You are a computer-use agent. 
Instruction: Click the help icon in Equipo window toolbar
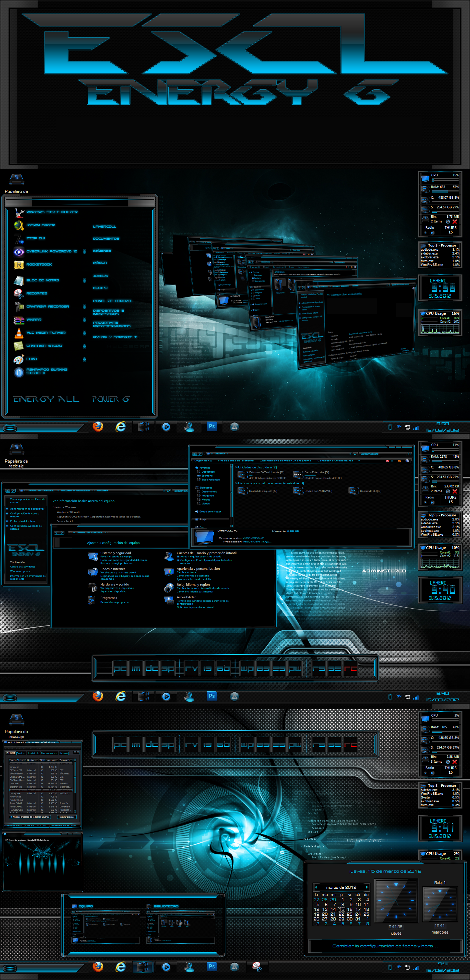pos(407,460)
